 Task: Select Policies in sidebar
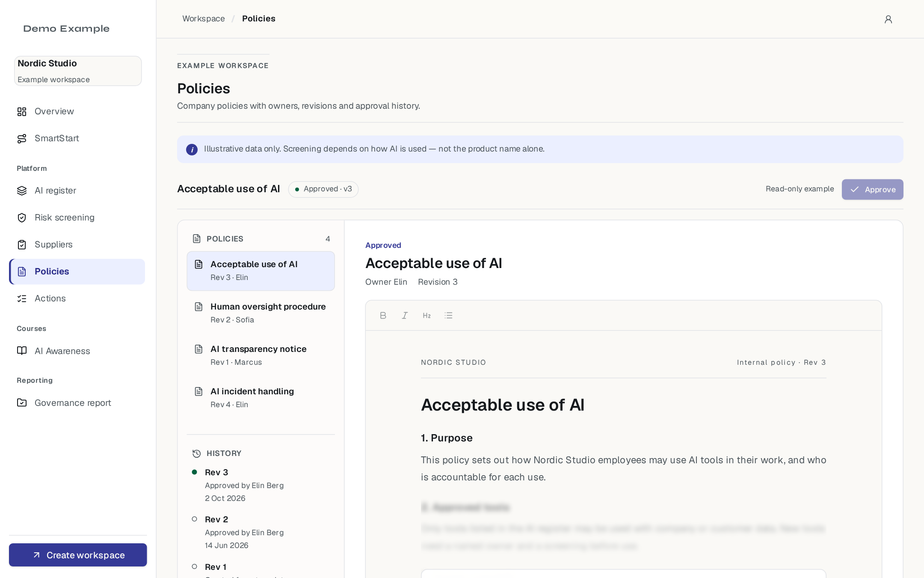click(x=77, y=271)
